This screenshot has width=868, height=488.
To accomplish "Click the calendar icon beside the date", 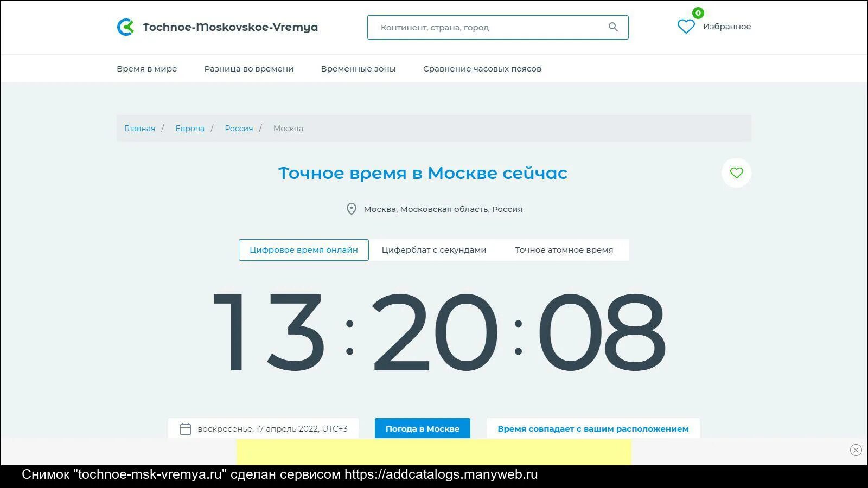I will point(186,429).
